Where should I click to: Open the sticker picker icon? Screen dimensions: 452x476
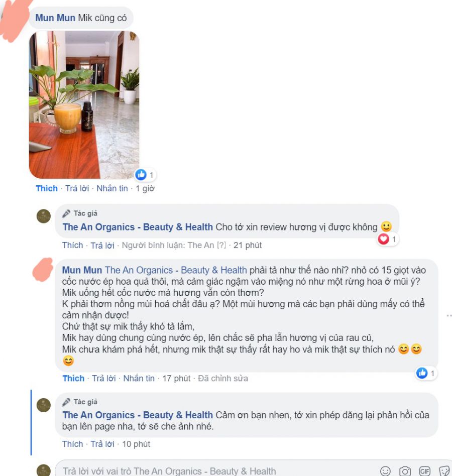click(x=444, y=471)
